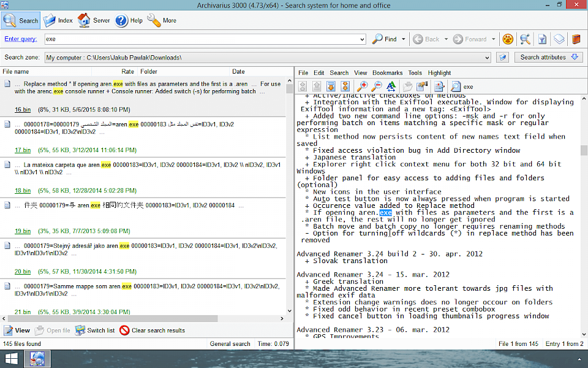588x368 pixels.
Task: Expand the Search attributes panel
Action: 549,57
